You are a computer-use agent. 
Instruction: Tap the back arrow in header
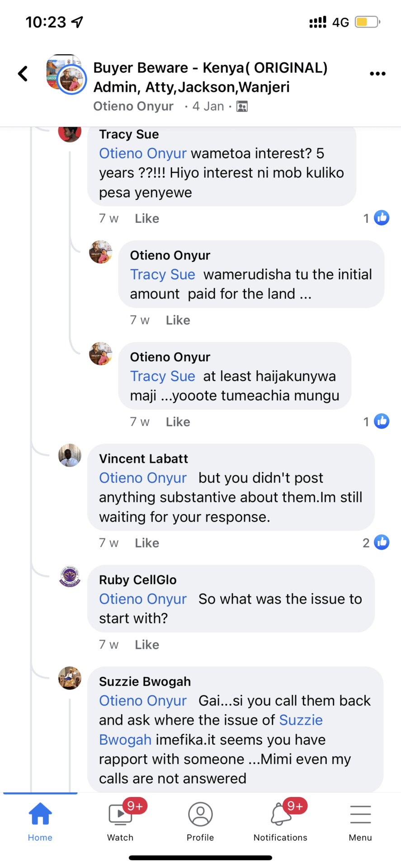23,74
